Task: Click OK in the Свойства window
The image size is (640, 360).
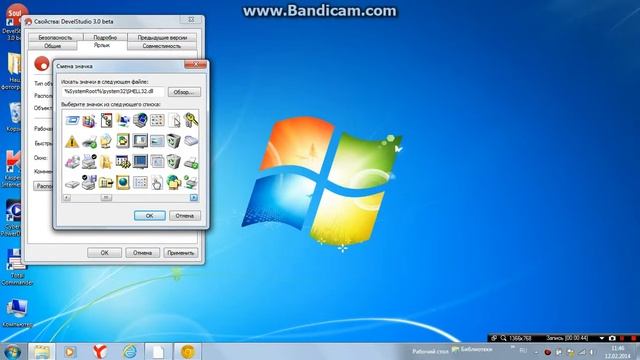Action: pos(104,253)
